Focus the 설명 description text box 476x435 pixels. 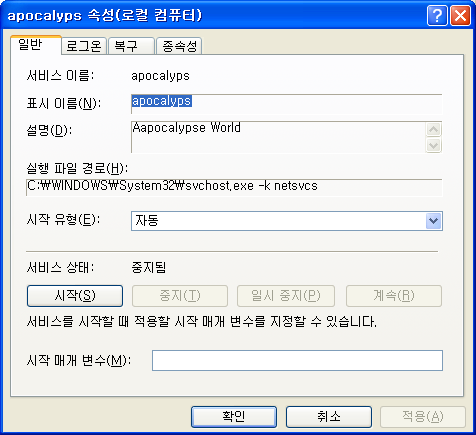point(278,137)
